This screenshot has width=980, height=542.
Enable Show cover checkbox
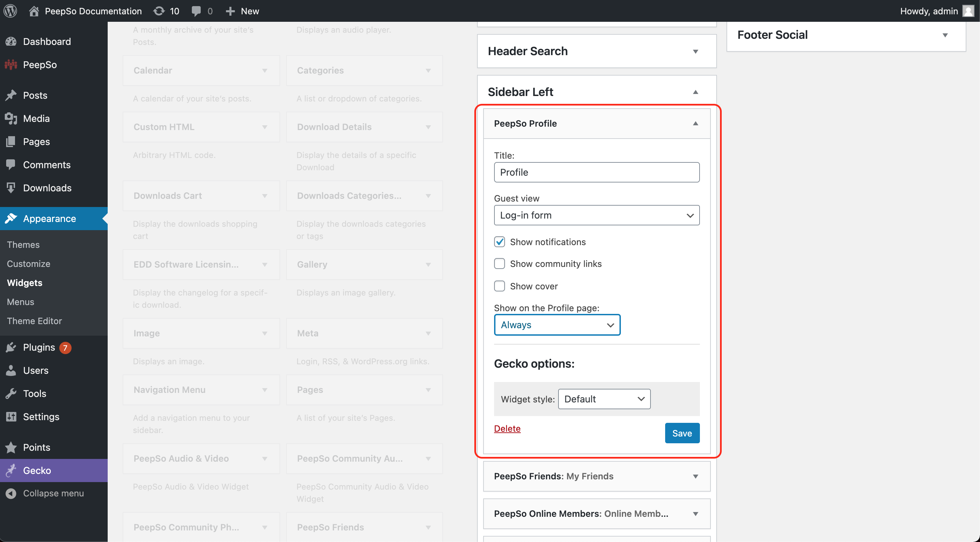[500, 286]
